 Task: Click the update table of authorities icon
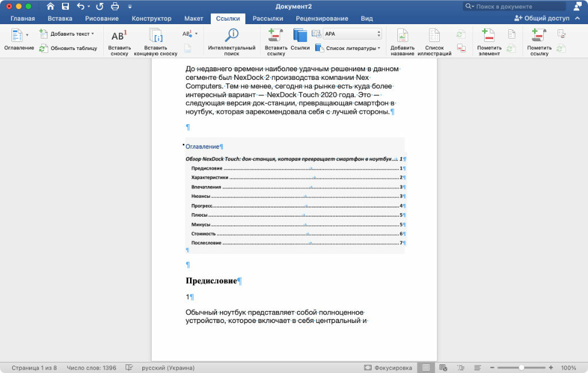coord(561,48)
